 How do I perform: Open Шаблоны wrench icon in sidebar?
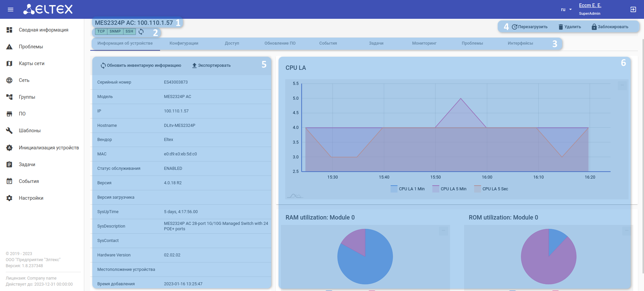click(x=9, y=131)
